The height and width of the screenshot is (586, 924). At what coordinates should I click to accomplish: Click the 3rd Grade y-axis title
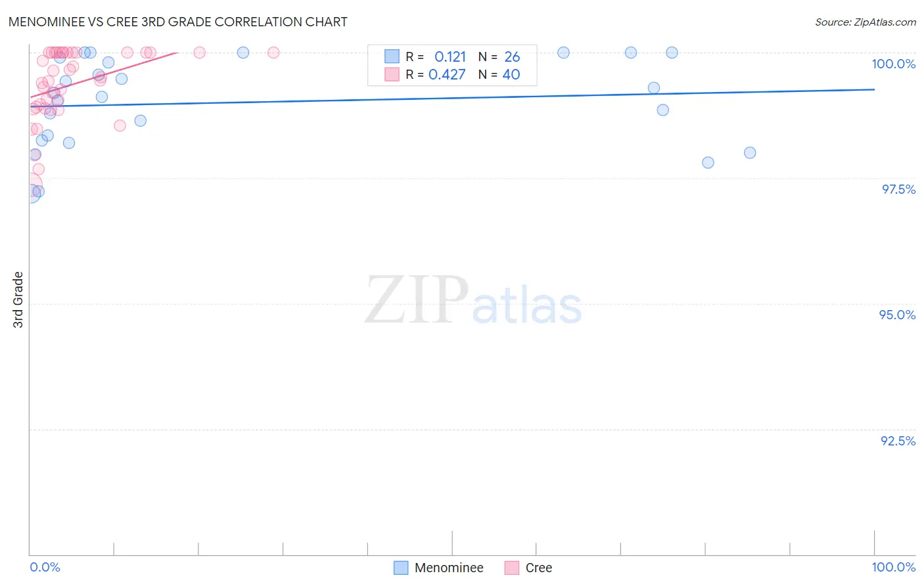click(18, 300)
